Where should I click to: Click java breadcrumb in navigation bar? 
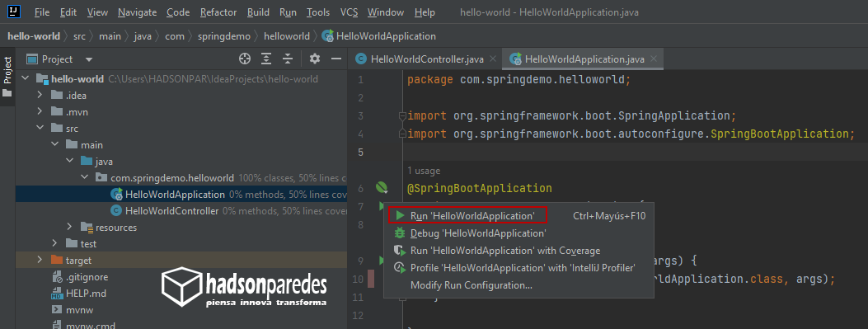(x=143, y=36)
